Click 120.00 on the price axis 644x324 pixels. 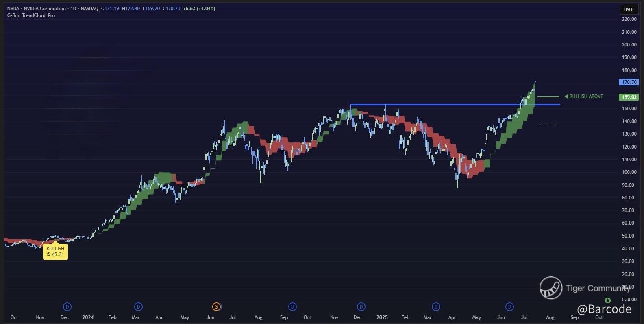[x=629, y=147]
